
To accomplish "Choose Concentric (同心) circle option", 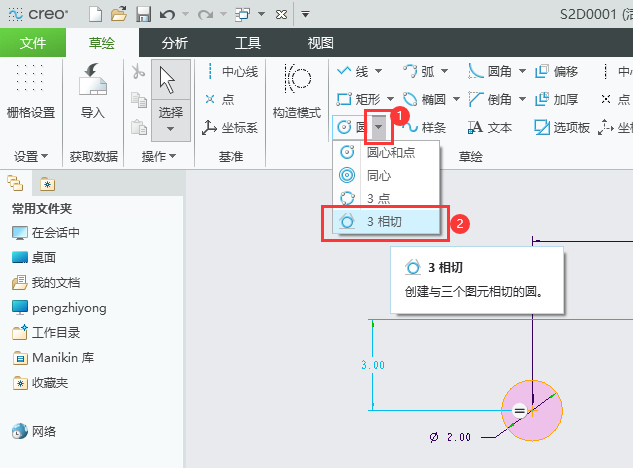I will (386, 176).
